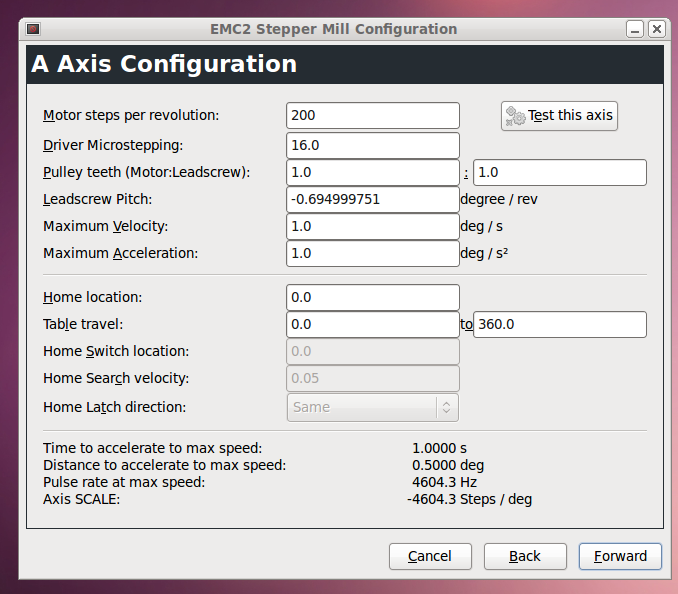Click the Home Search velocity field

[x=372, y=378]
